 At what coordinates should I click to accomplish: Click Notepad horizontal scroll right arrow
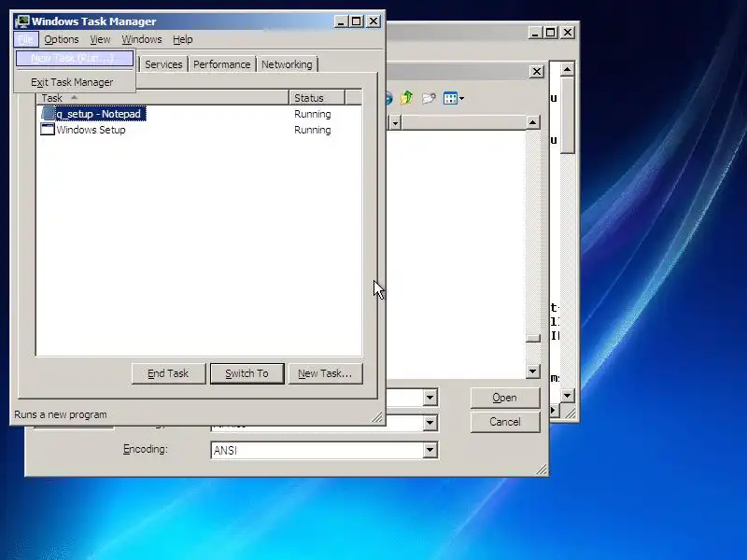[x=554, y=410]
